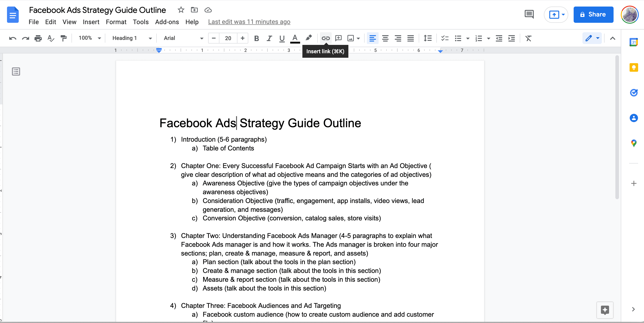Viewport: 644px width, 323px height.
Task: Add a comment using the toolbar icon
Action: coord(338,38)
